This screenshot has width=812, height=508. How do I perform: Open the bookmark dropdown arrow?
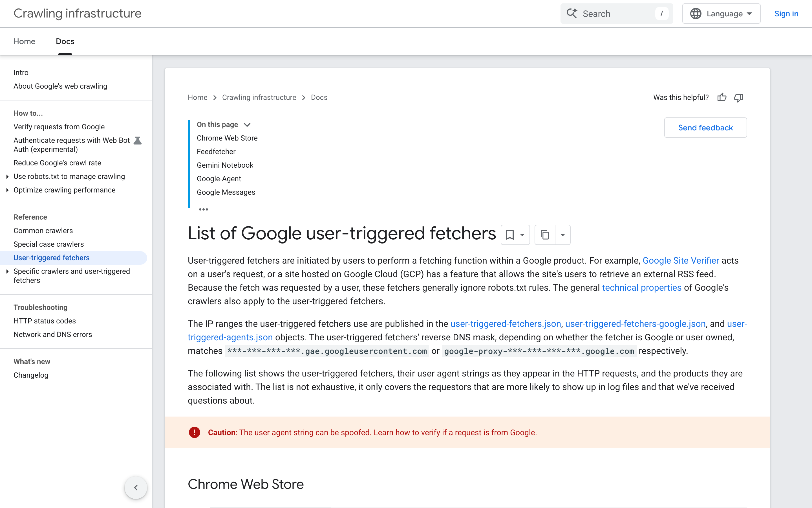click(522, 235)
